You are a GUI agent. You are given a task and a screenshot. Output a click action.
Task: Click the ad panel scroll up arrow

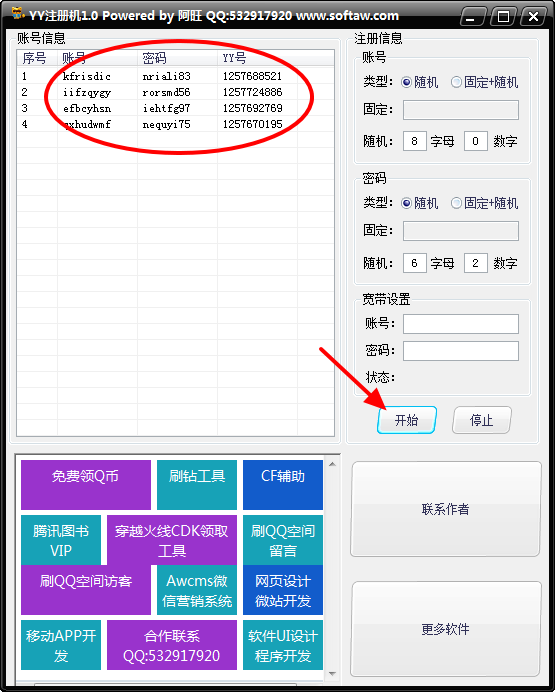click(333, 464)
